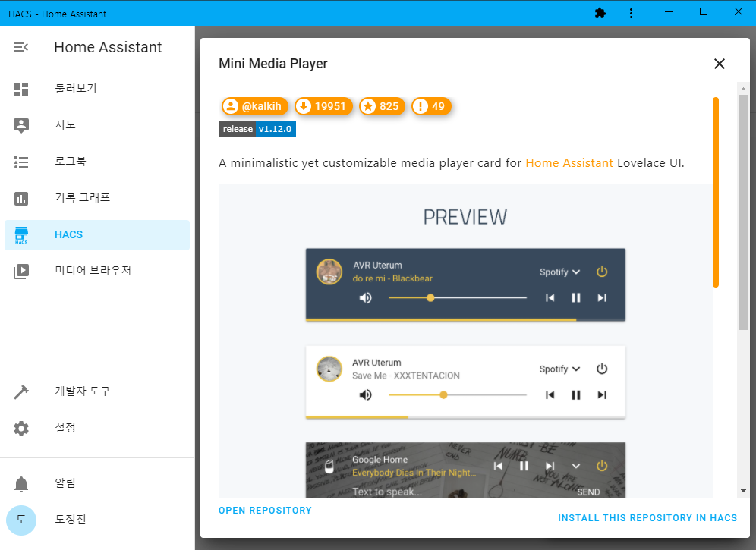Adjust volume slider on dark player card
756x550 pixels.
click(458, 298)
